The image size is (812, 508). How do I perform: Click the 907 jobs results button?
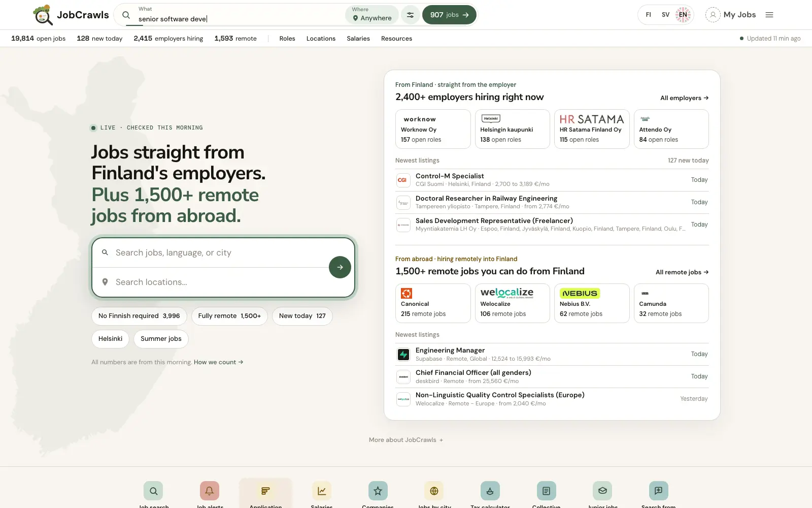449,15
